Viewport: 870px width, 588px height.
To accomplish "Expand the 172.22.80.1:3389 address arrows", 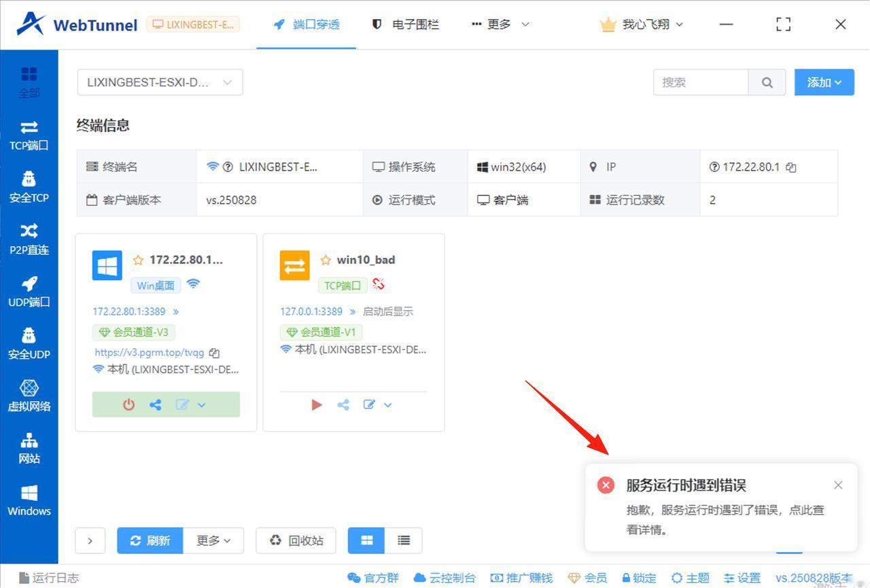I will pyautogui.click(x=176, y=311).
